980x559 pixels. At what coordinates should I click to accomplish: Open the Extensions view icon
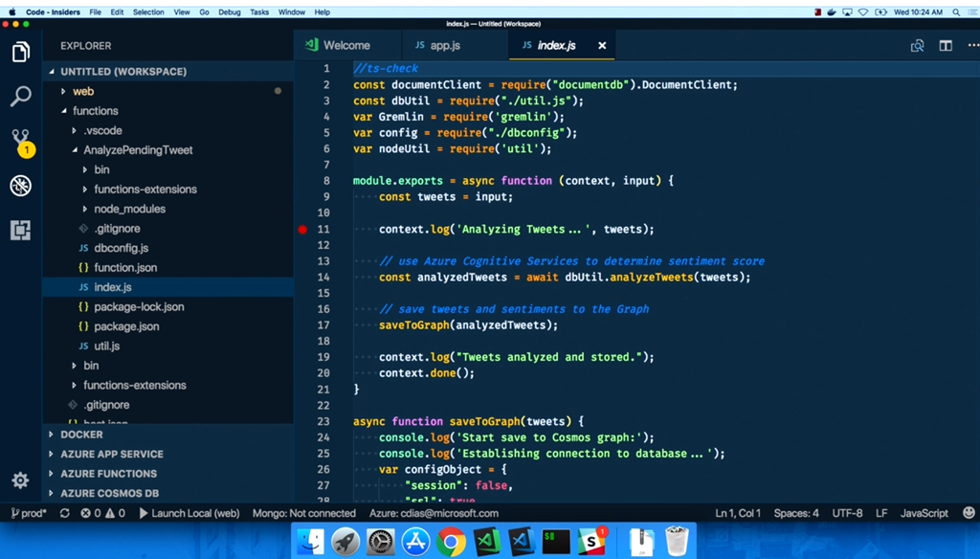[x=20, y=230]
